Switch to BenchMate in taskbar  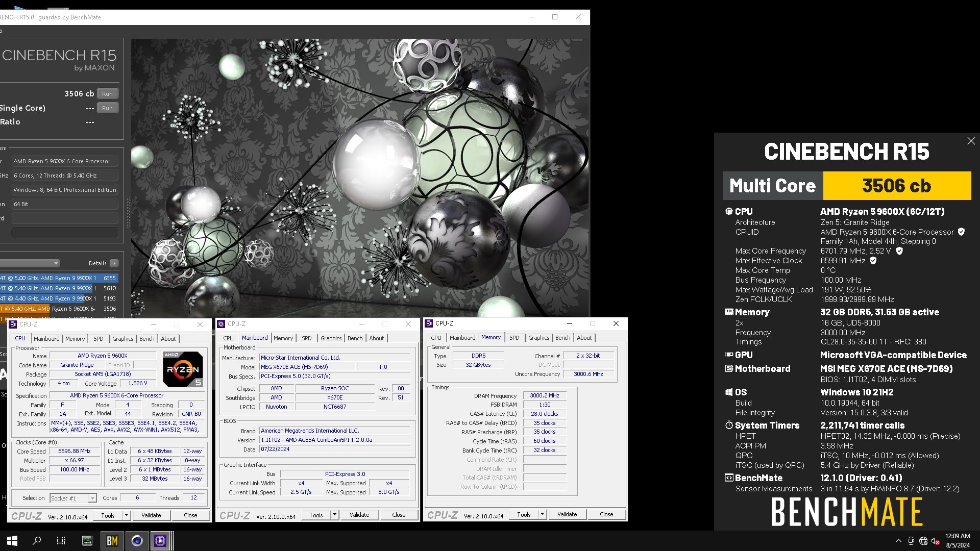click(112, 541)
